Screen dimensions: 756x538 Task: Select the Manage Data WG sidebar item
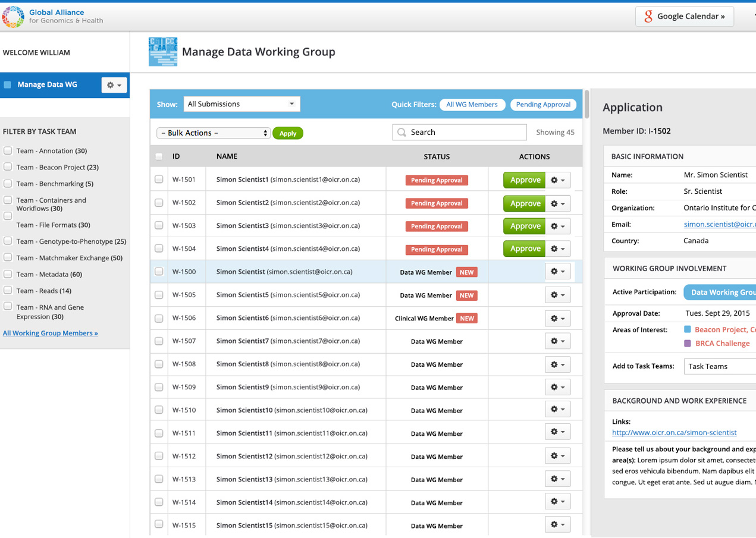point(48,84)
